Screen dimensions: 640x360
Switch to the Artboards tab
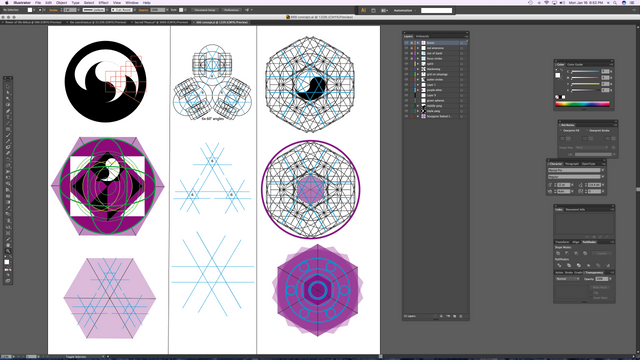pos(422,36)
